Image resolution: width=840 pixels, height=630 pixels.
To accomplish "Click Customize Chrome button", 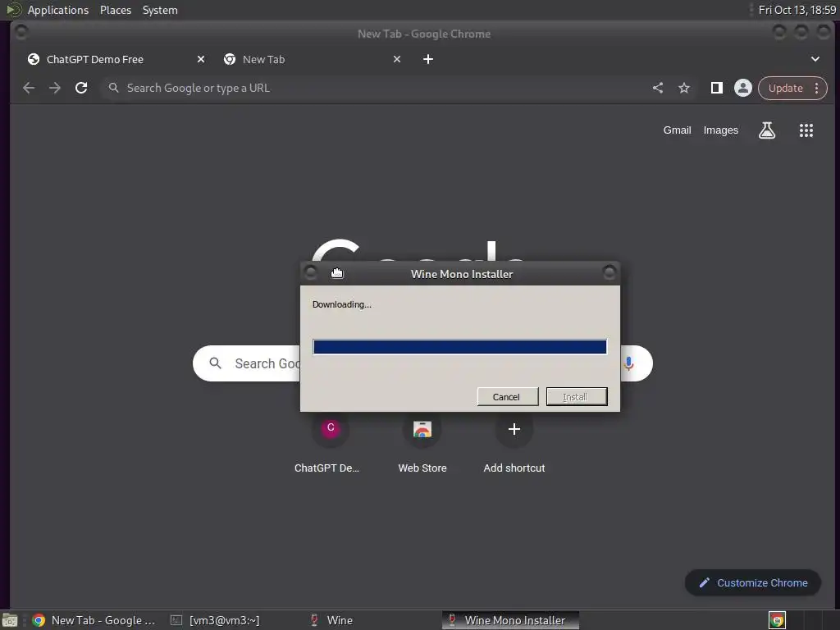I will (x=753, y=583).
